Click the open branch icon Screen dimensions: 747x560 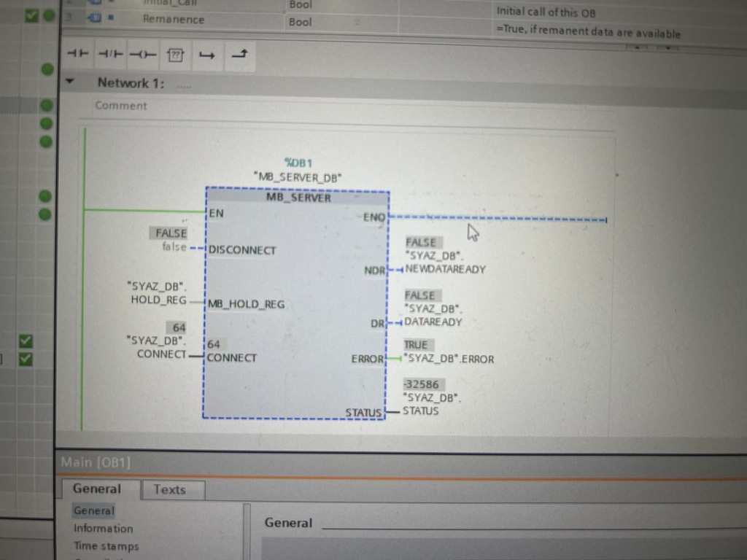click(x=207, y=55)
